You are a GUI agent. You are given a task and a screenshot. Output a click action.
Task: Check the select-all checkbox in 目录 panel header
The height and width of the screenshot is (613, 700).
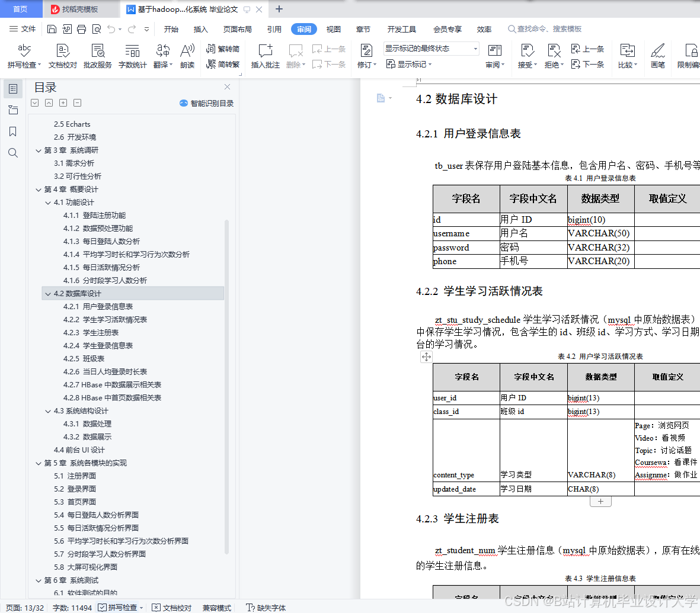click(34, 102)
